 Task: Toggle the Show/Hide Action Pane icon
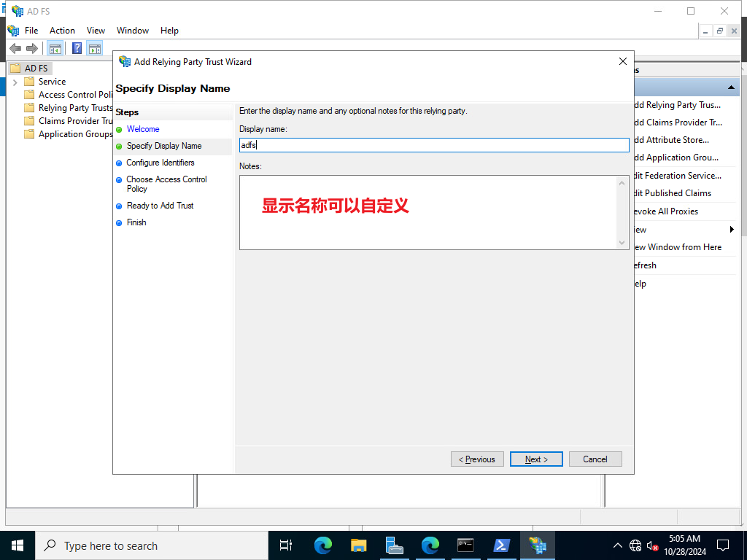[x=95, y=48]
